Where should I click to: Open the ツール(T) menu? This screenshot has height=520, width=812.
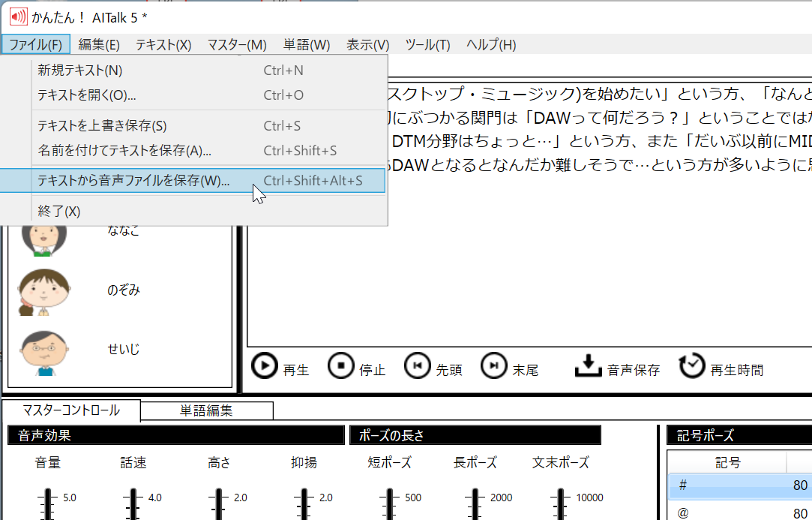tap(427, 44)
